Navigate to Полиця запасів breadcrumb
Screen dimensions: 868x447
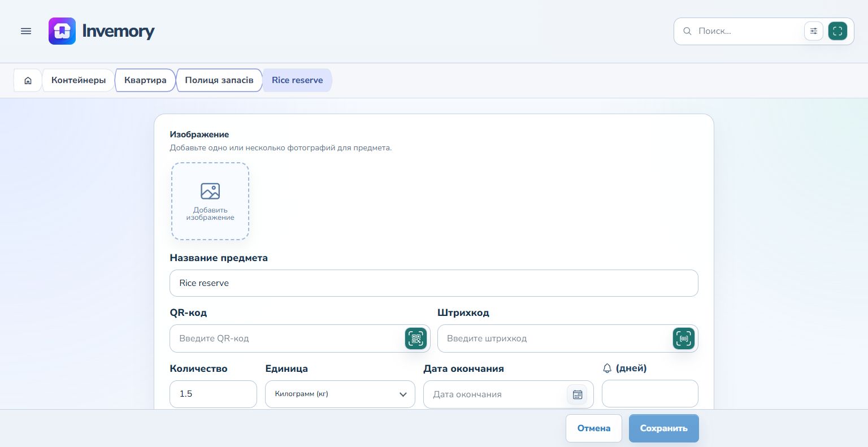click(219, 80)
